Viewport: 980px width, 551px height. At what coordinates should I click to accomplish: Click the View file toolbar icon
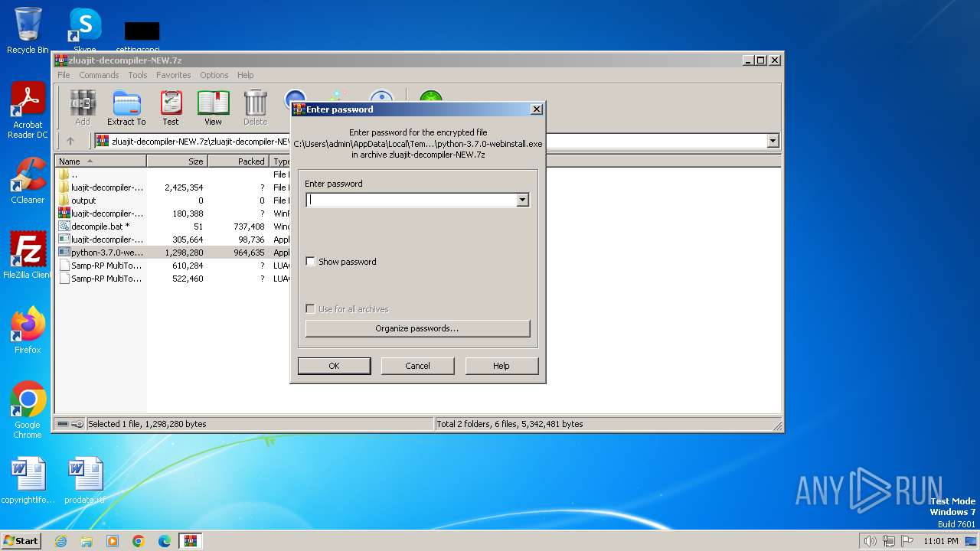pyautogui.click(x=213, y=108)
